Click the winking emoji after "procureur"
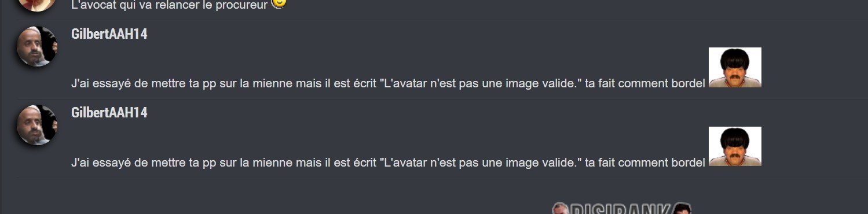This screenshot has height=214, width=868. click(279, 3)
